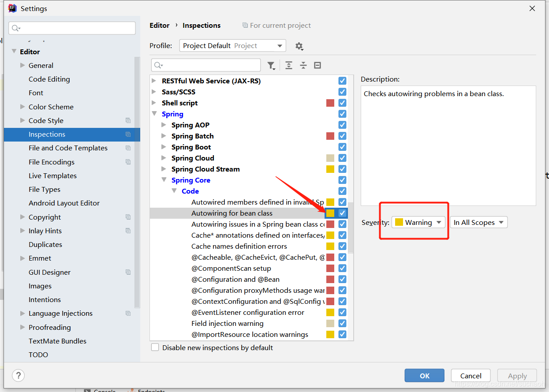
Task: Open the profile gear settings icon
Action: pos(299,46)
